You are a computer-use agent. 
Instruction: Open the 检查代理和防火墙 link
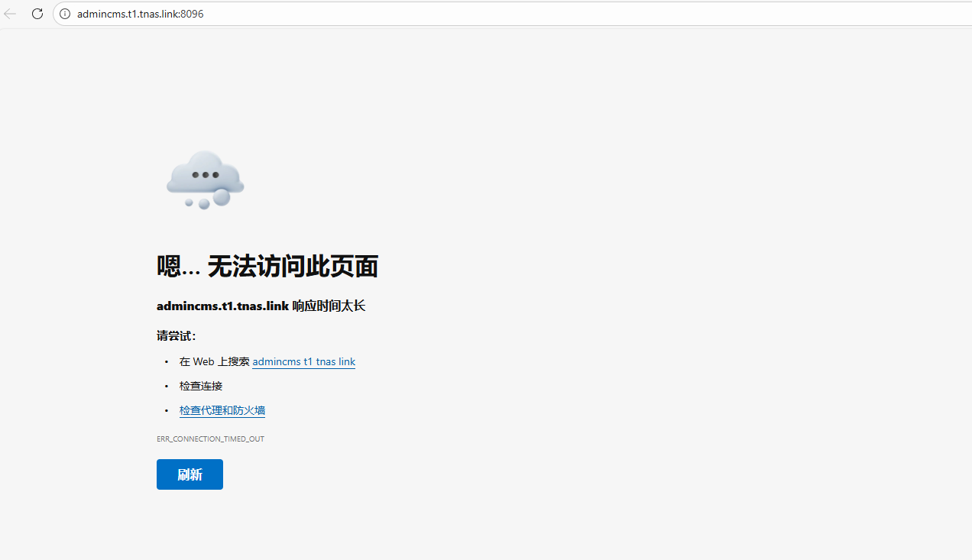pos(222,410)
